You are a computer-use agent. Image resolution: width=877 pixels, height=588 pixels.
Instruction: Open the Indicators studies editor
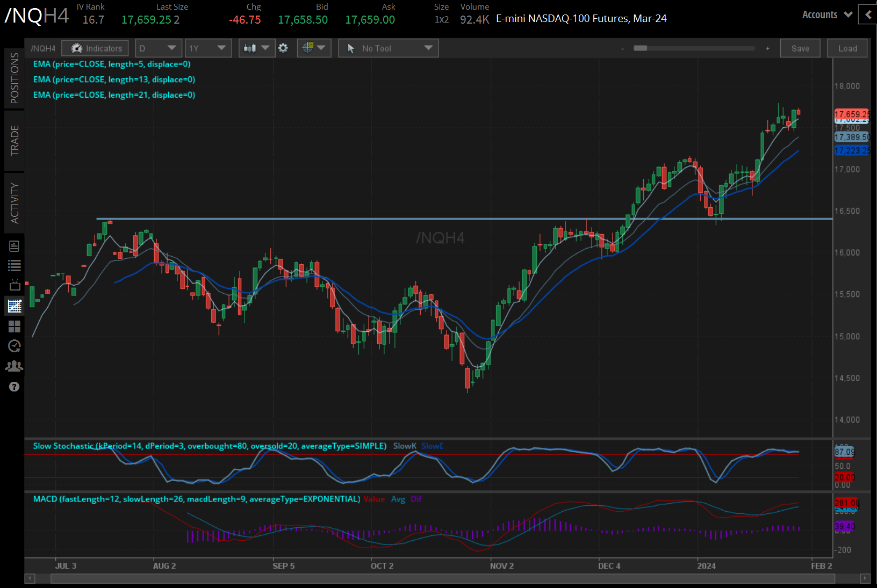[x=95, y=48]
